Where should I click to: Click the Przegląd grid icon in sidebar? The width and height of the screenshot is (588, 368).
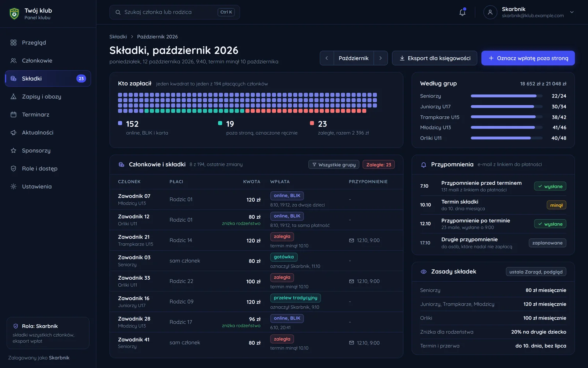14,43
